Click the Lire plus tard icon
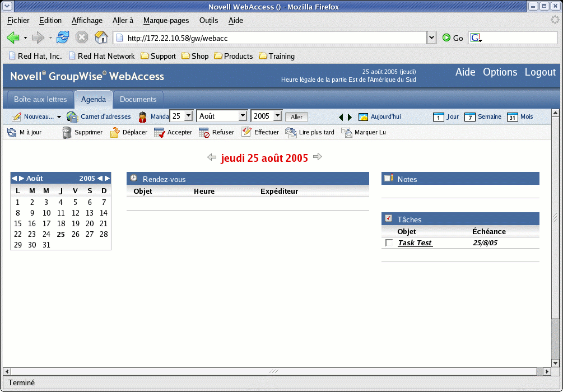This screenshot has width=563, height=392. [291, 133]
